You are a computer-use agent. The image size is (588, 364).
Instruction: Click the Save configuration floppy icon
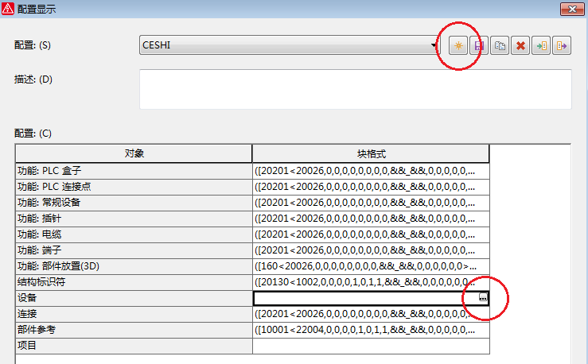(x=478, y=46)
